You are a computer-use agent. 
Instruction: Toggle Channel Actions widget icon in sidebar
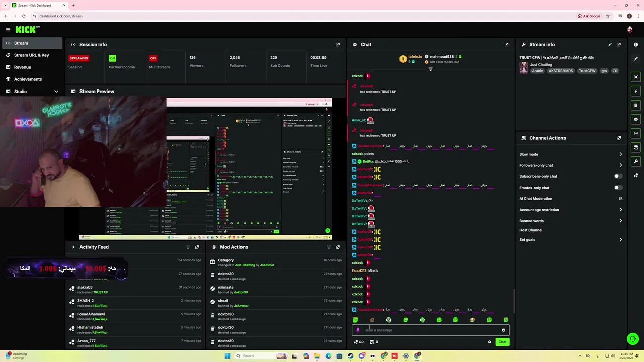point(636,147)
